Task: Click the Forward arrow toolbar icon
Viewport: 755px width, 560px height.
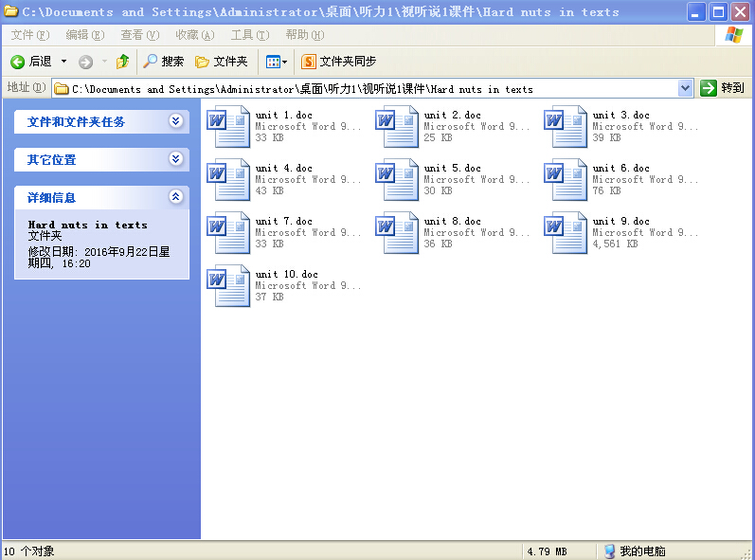Action: coord(86,62)
